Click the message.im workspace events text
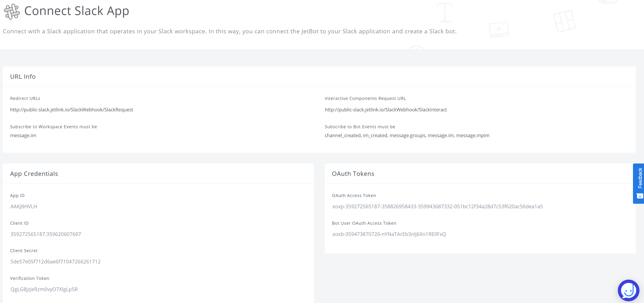This screenshot has height=303, width=644. [x=23, y=135]
